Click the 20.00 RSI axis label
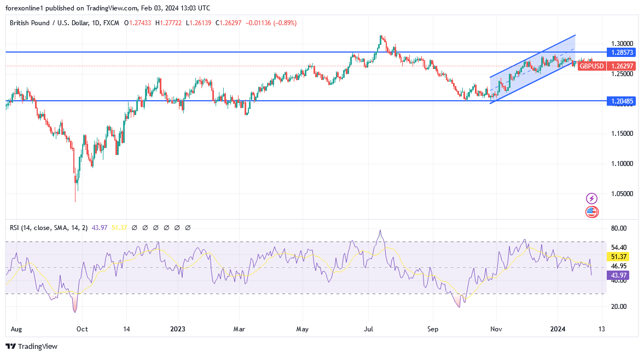 point(619,307)
